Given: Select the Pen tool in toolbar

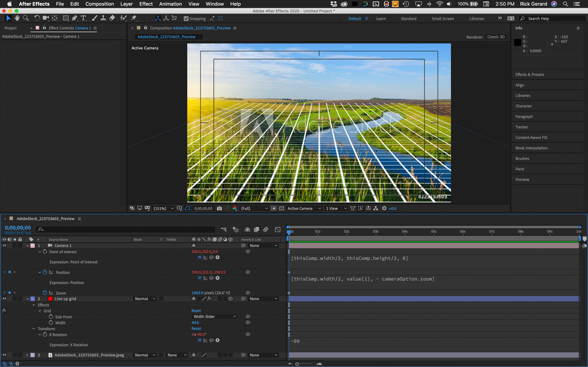Looking at the screenshot, I should [x=74, y=18].
